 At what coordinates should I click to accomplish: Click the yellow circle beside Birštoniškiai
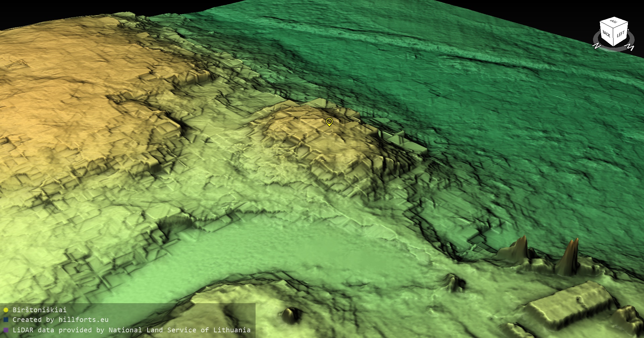(x=6, y=310)
